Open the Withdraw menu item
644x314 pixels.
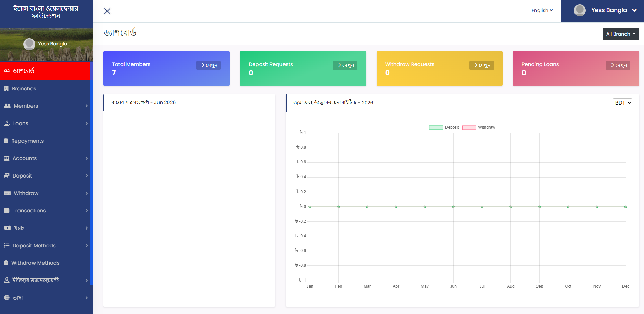tap(45, 193)
